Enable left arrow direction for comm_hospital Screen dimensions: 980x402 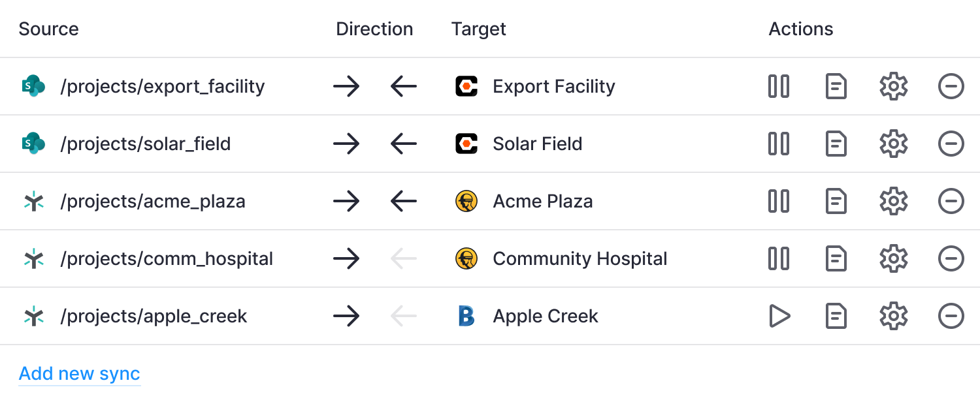404,258
